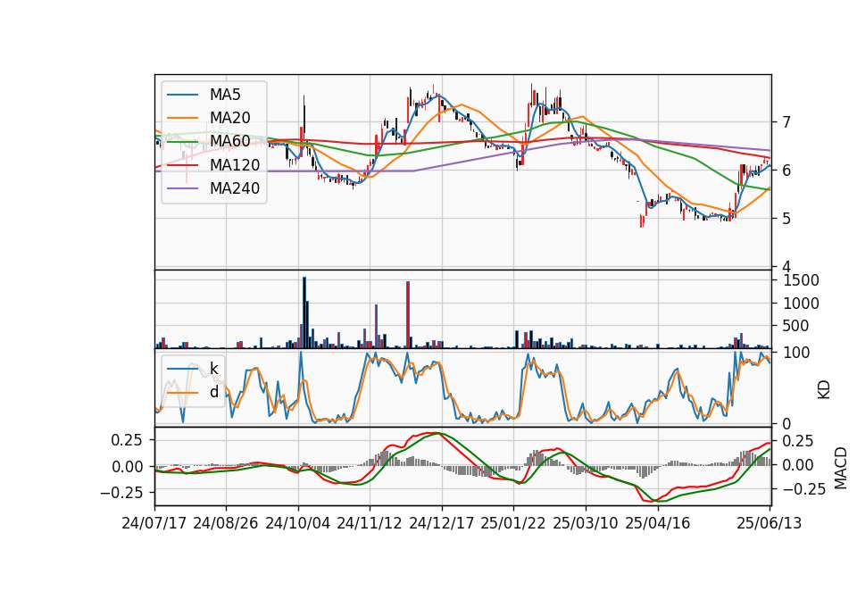857x616 pixels.
Task: Click the volume axis value 1500
Action: coord(802,280)
